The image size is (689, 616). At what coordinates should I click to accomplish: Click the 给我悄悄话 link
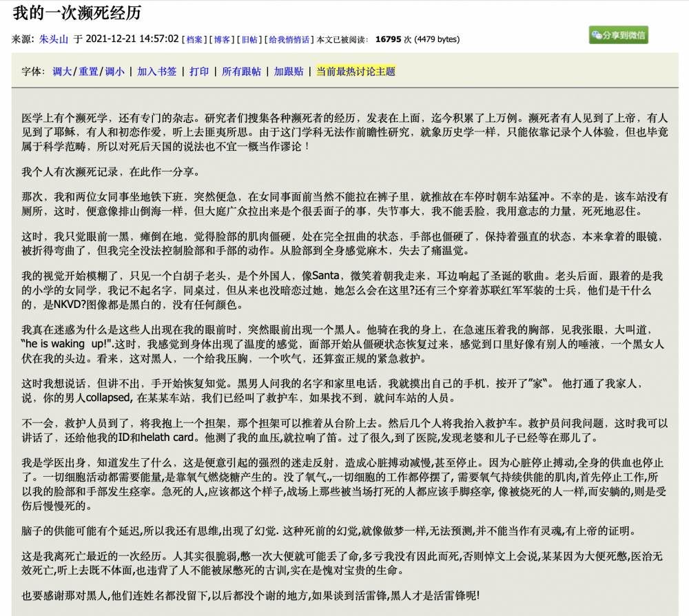pos(289,39)
